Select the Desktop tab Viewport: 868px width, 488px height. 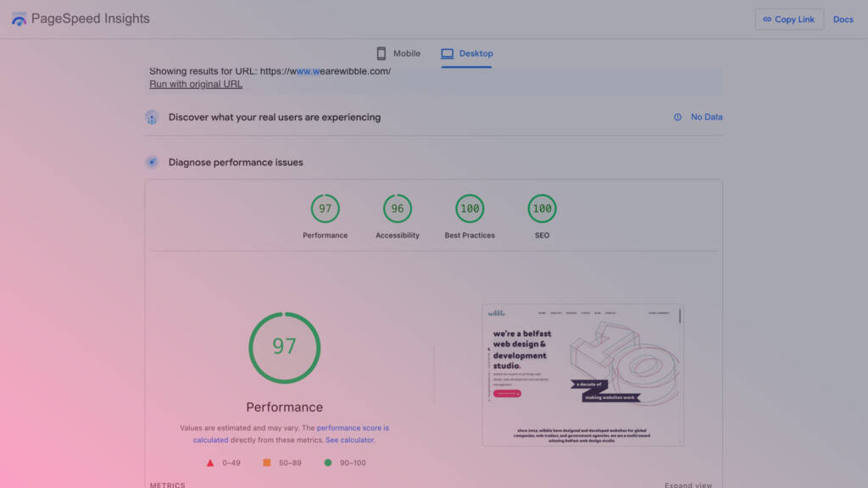(x=467, y=53)
